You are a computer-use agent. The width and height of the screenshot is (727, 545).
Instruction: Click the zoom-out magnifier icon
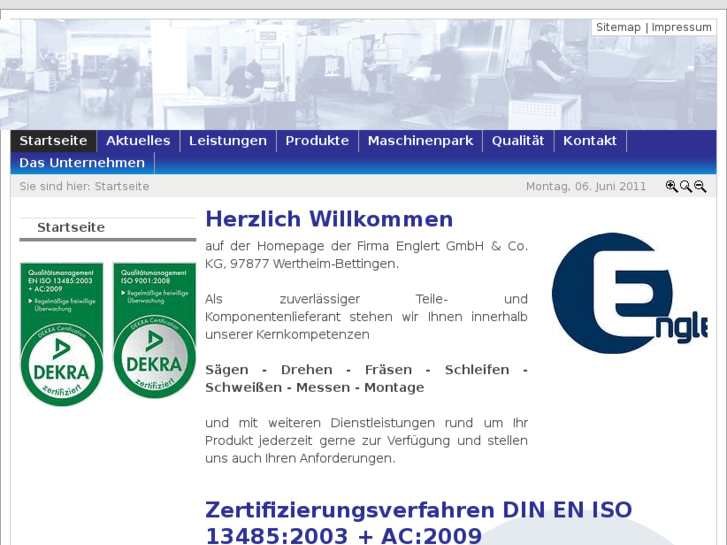(x=700, y=186)
